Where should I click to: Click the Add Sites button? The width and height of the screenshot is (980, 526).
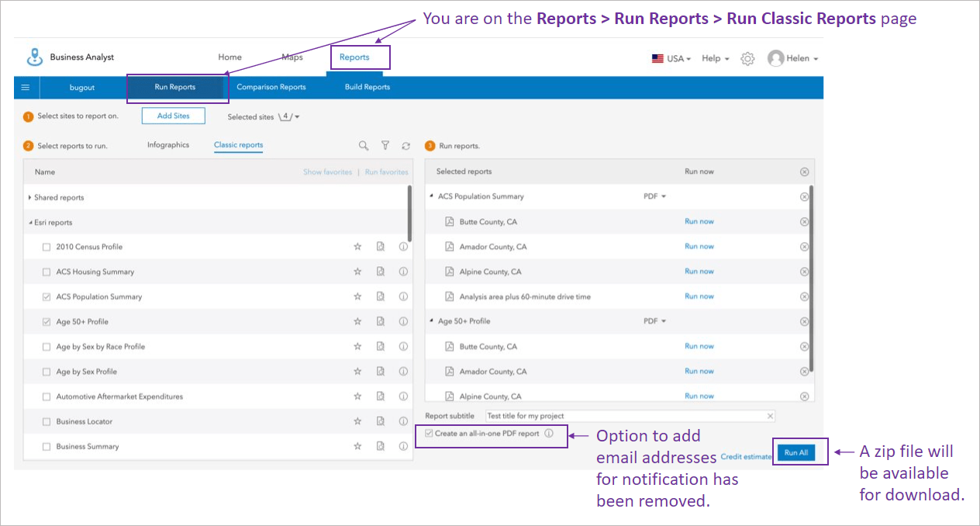pyautogui.click(x=173, y=115)
